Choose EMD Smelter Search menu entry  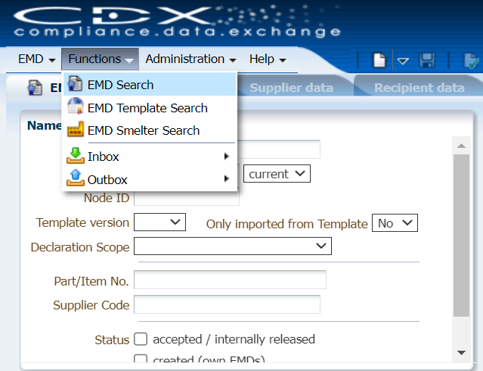tap(150, 130)
